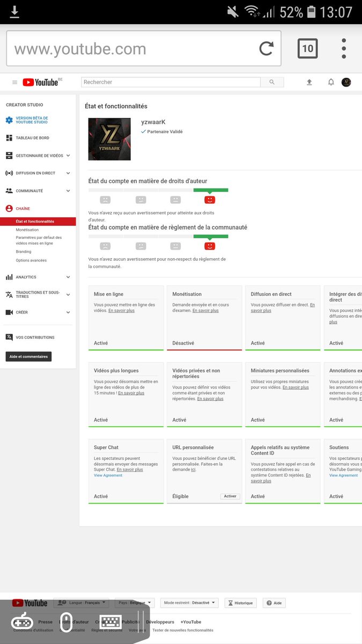Tap the browser reload icon
The image size is (362, 644).
coord(267,49)
